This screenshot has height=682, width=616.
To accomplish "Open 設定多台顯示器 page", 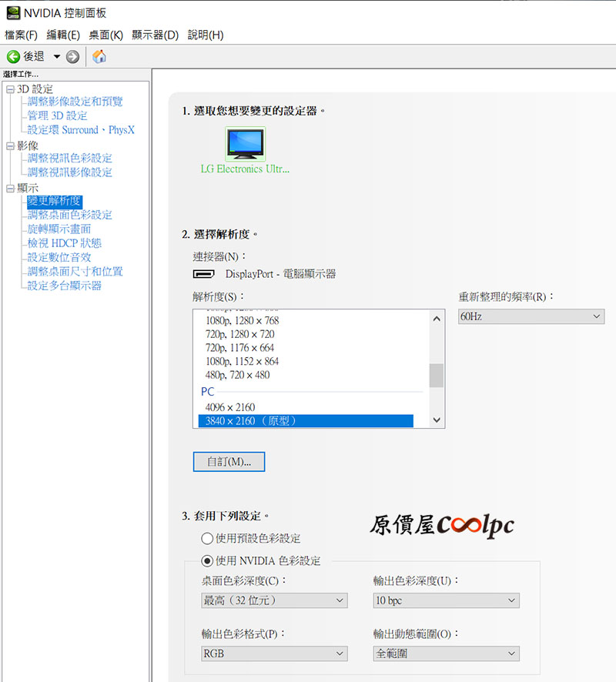I will click(65, 286).
